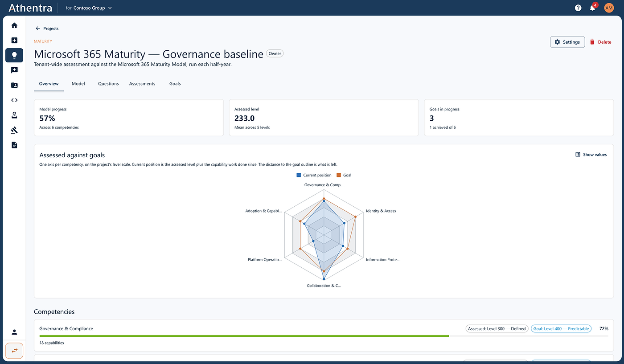
Task: Click the gavel sidebar icon
Action: 14,130
